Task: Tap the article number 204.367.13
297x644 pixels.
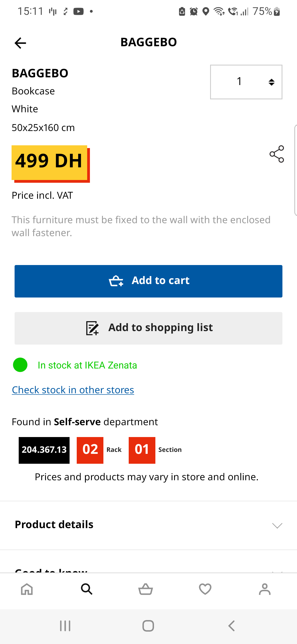Action: point(44,450)
